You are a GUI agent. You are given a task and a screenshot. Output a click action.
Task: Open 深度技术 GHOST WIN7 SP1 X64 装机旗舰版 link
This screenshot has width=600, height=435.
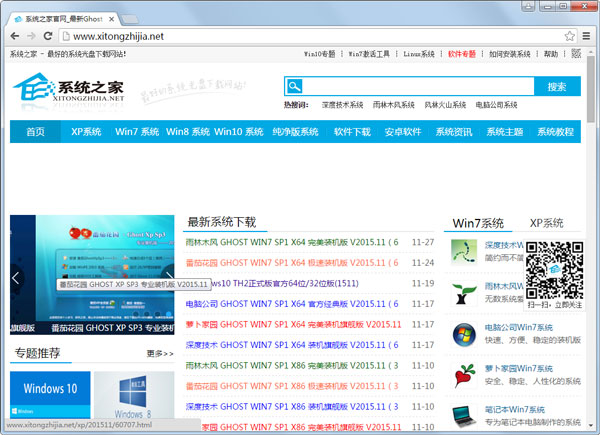point(292,345)
